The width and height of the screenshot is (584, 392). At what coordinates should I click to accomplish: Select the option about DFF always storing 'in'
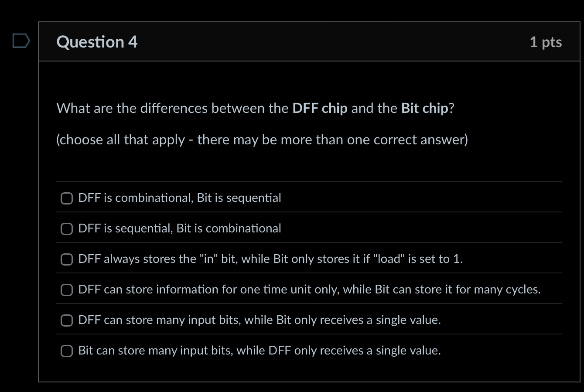(66, 259)
